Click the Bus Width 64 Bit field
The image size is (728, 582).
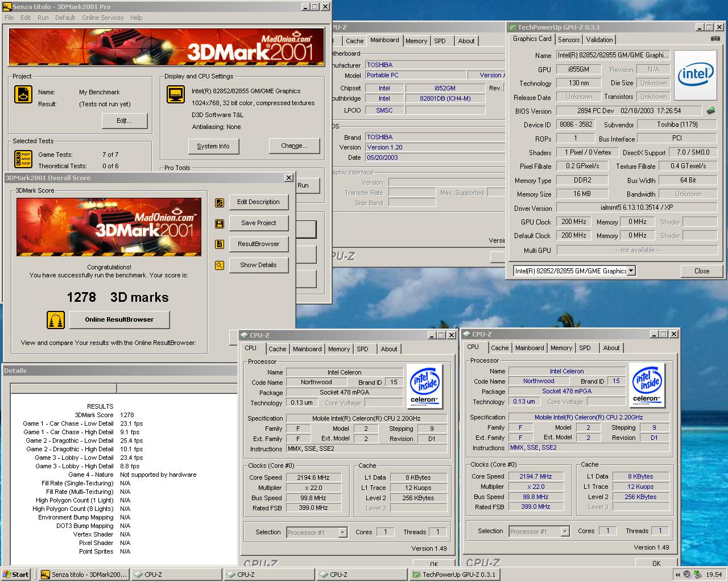(688, 180)
